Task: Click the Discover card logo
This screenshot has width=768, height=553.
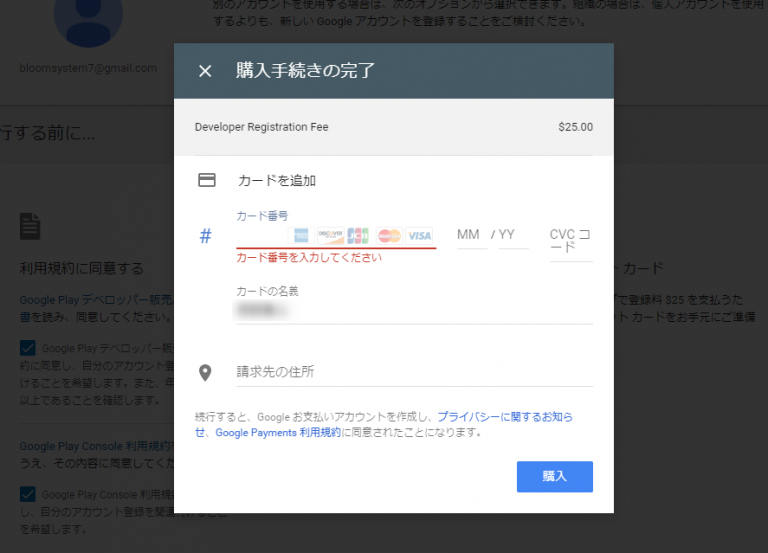Action: 329,236
